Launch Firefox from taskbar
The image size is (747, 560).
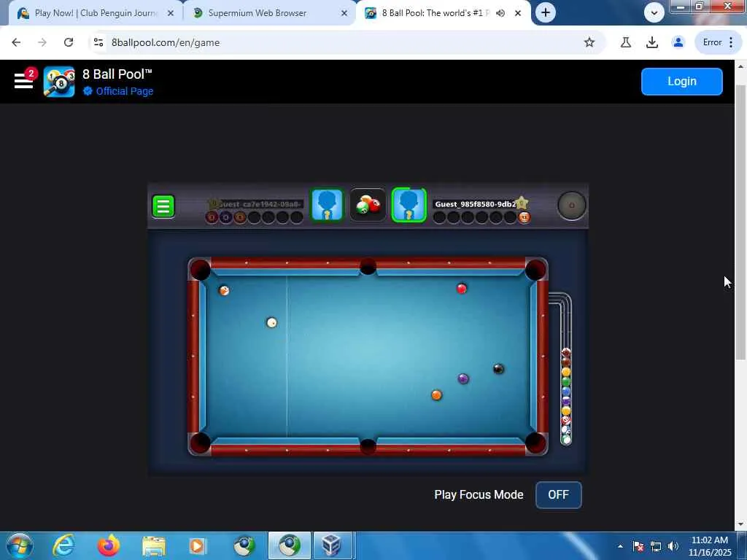coord(109,545)
